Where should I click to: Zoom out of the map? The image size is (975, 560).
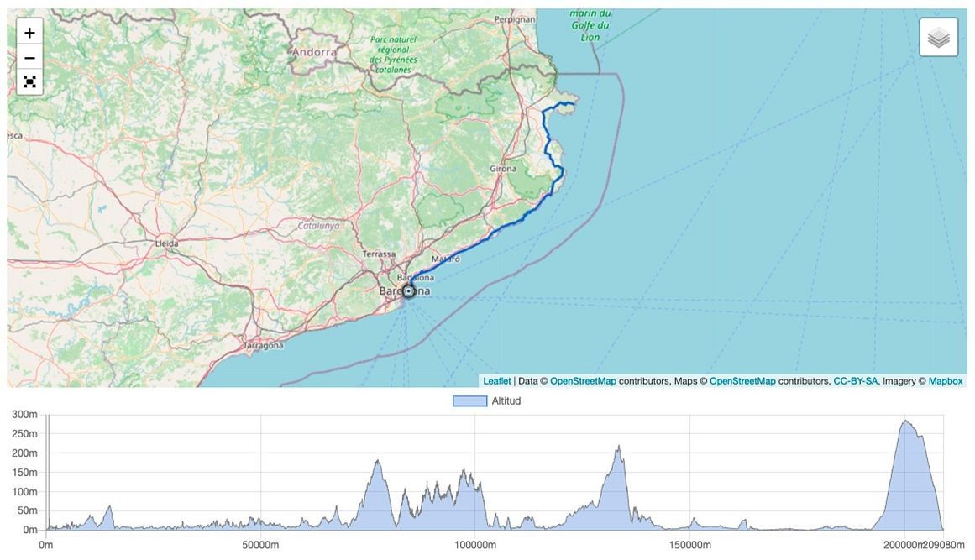tap(29, 58)
